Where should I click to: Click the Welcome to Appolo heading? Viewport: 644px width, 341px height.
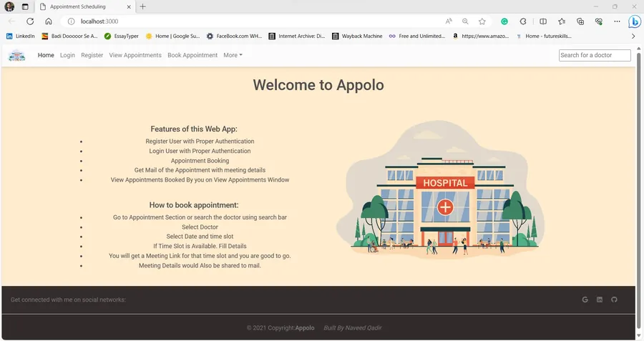tap(318, 85)
